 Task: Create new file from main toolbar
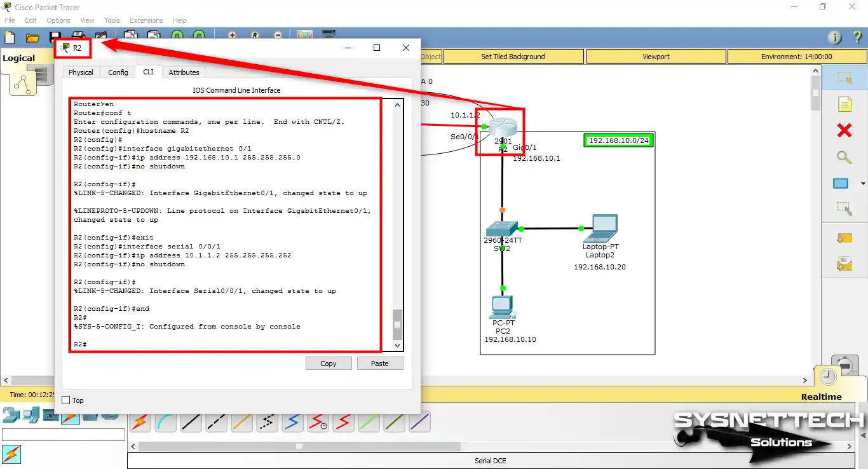[10, 37]
